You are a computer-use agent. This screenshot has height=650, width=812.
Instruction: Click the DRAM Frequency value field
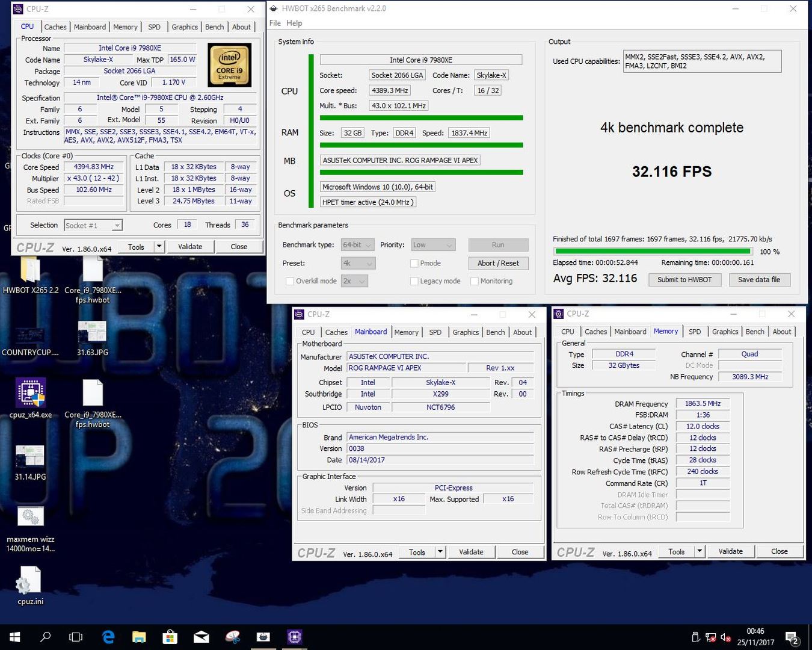pos(703,404)
